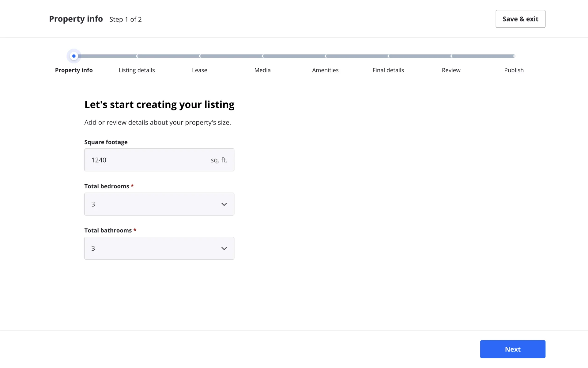Open the Amenities step label
The height and width of the screenshot is (368, 588).
[325, 70]
